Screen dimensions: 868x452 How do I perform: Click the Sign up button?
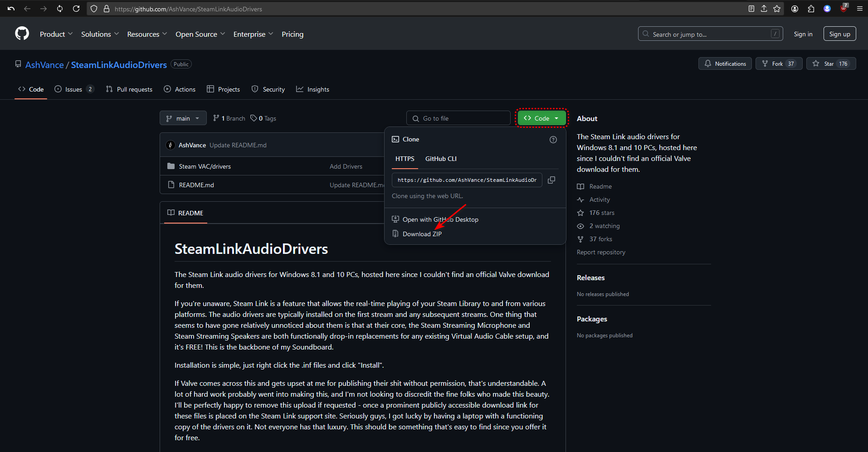(x=839, y=34)
